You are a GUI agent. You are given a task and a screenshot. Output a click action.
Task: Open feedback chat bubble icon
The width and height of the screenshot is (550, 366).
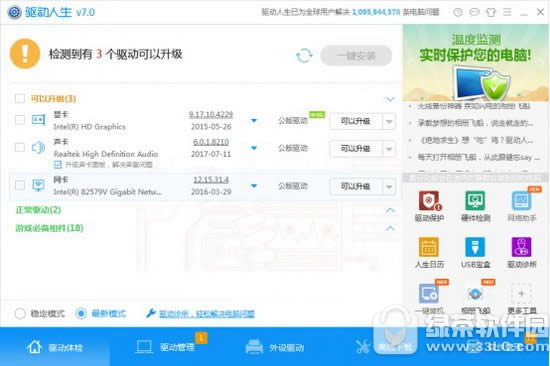[x=474, y=12]
